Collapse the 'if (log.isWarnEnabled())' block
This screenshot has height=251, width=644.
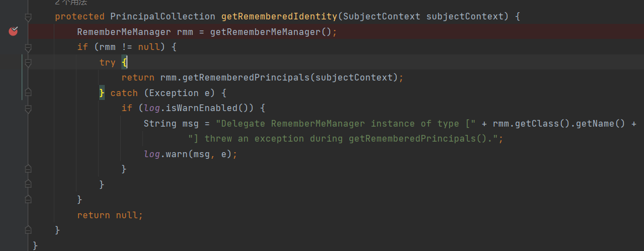28,108
